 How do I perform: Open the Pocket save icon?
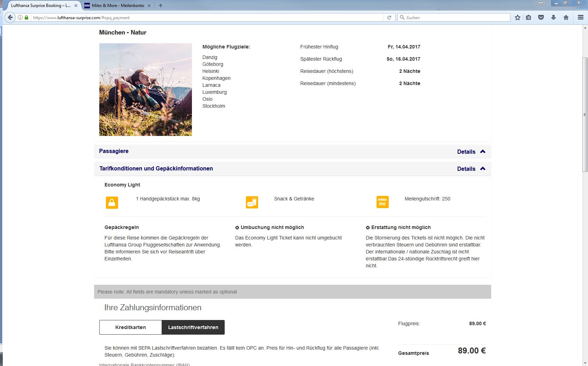point(541,17)
